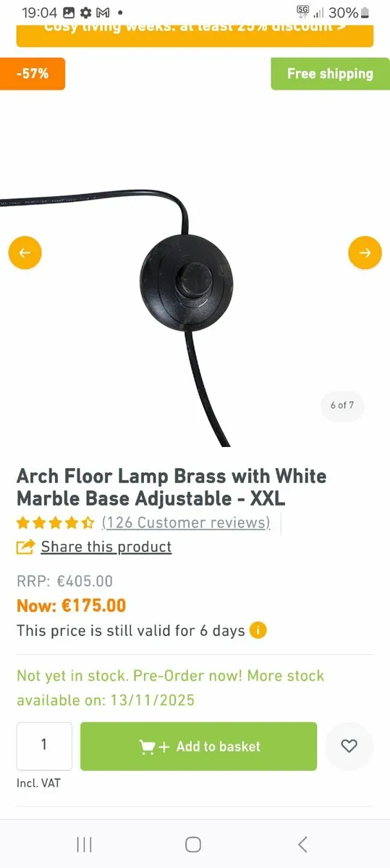
Task: Tap the share icon beside Share this product
Action: 26,547
